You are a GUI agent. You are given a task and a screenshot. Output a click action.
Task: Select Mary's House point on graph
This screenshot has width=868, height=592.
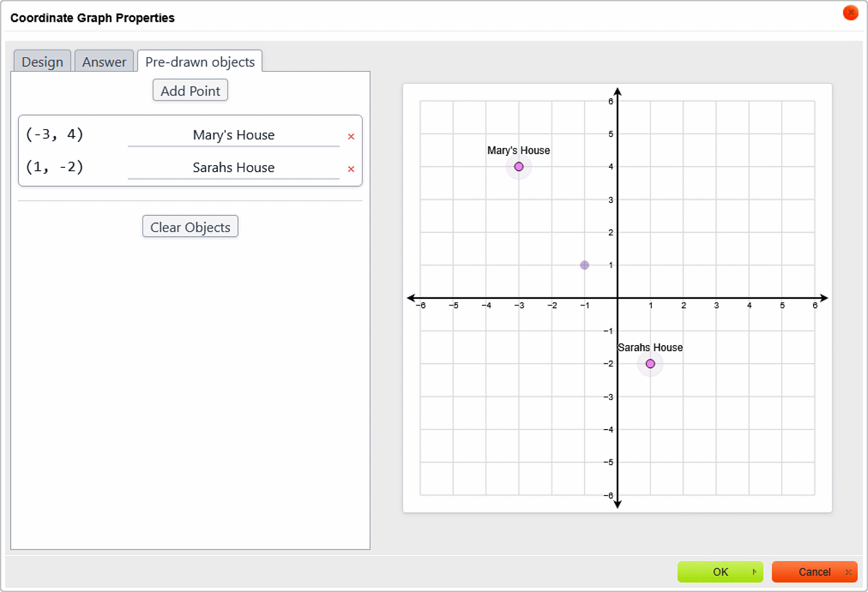tap(519, 167)
